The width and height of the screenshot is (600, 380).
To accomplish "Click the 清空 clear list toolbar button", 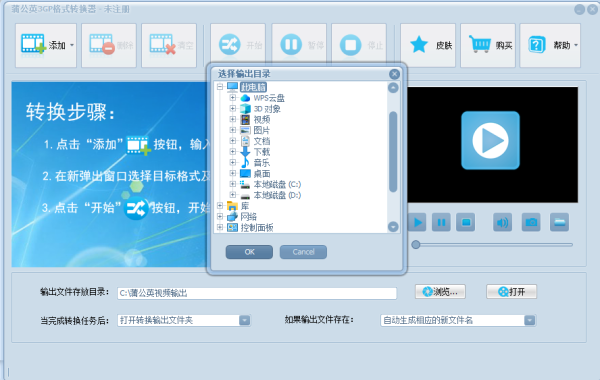I will point(169,46).
